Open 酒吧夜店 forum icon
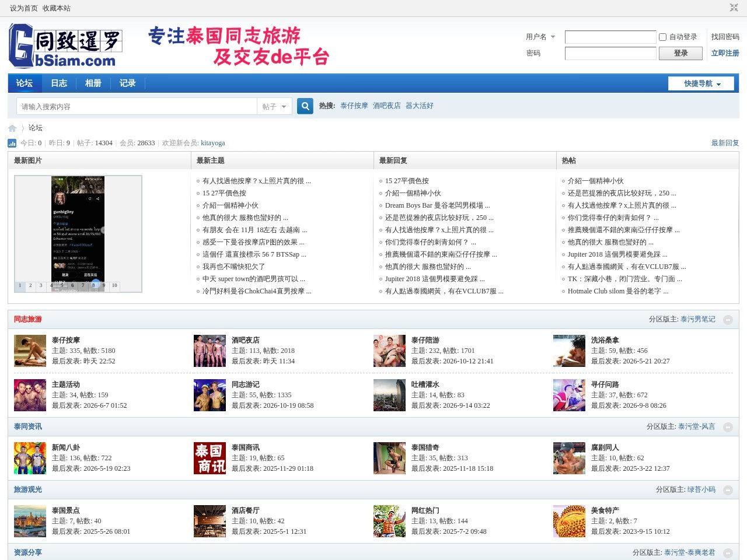 [210, 351]
